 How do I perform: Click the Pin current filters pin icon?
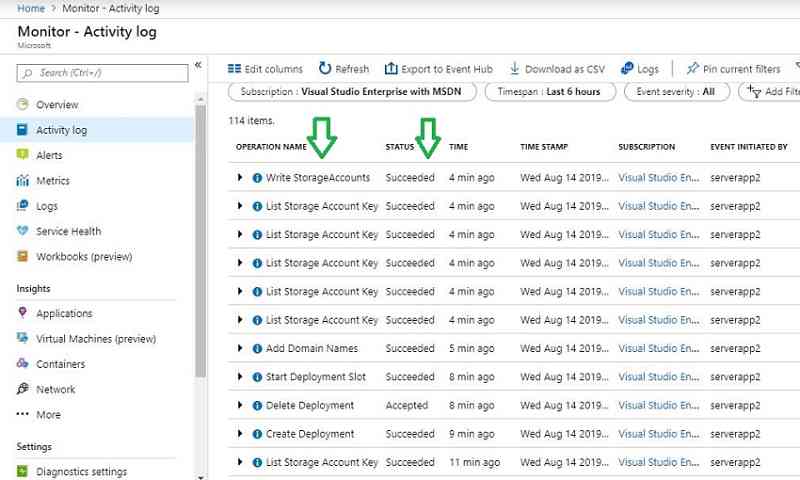coord(692,68)
